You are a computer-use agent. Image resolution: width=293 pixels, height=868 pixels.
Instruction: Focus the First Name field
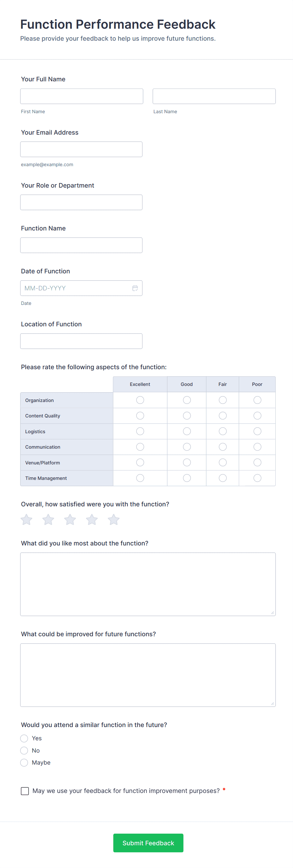[x=82, y=96]
